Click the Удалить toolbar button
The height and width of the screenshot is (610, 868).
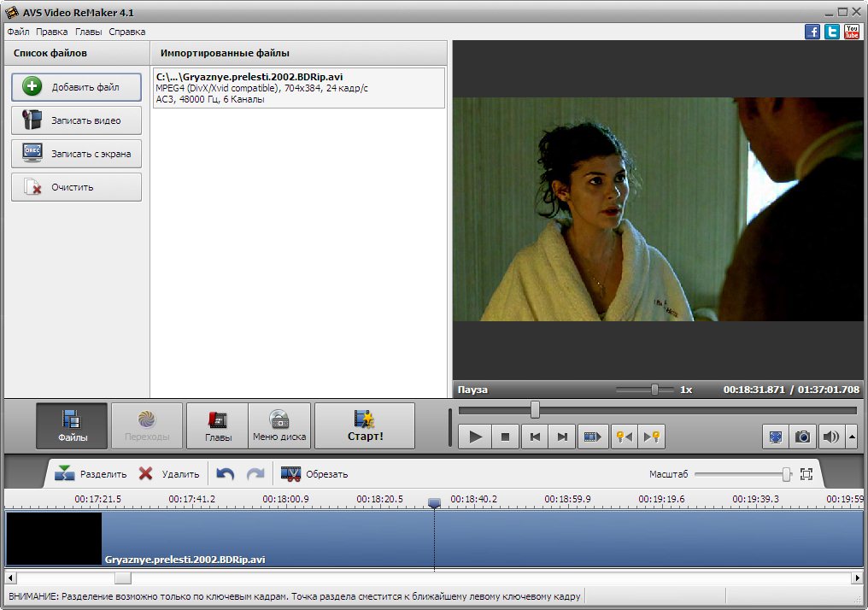click(x=169, y=474)
